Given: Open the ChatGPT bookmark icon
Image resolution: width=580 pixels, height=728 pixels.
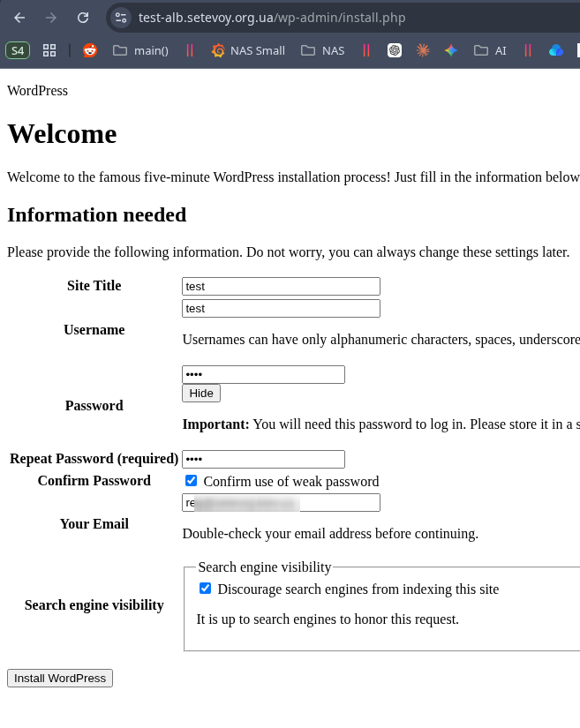Looking at the screenshot, I should 395,50.
